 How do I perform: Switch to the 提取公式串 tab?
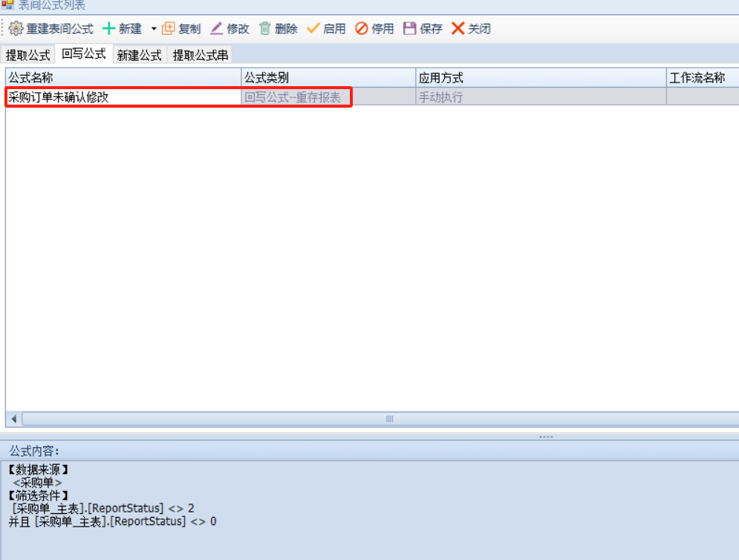pyautogui.click(x=201, y=55)
